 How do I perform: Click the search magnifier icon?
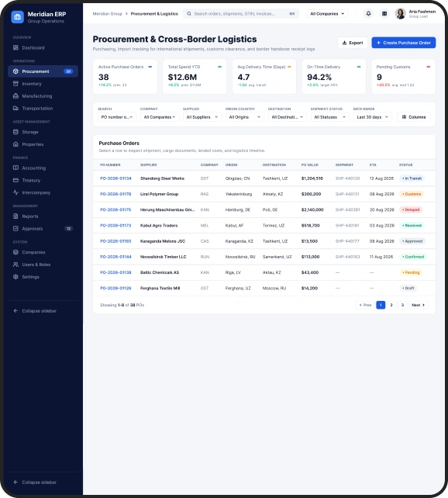(189, 14)
